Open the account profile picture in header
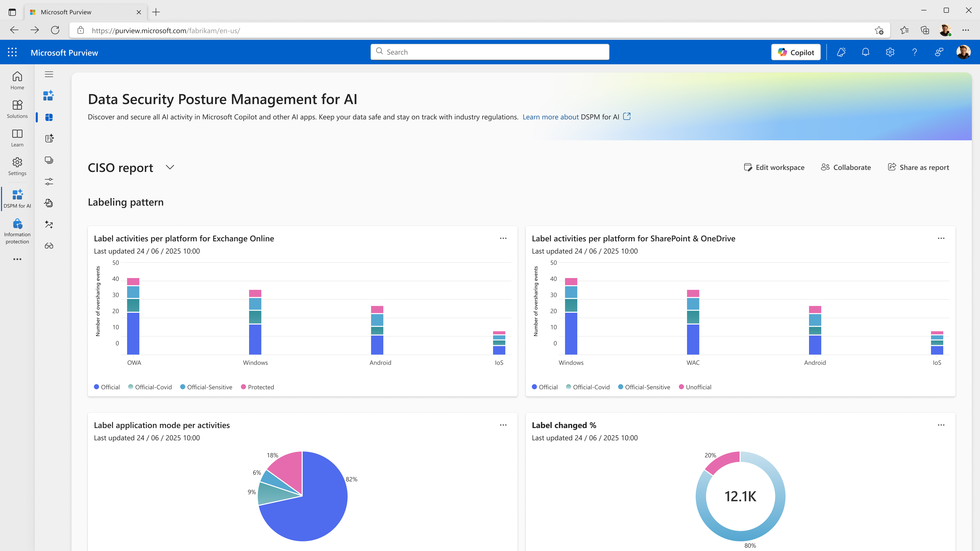 (963, 52)
